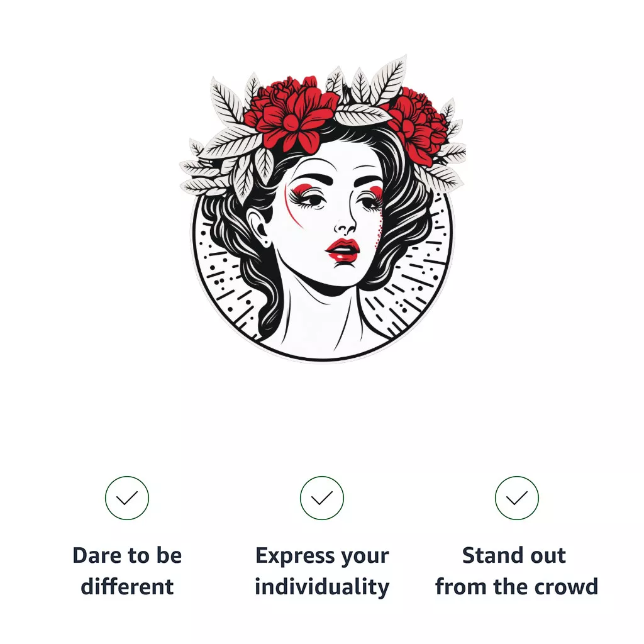Click the word "individuality"
This screenshot has height=644, width=644.
pyautogui.click(x=322, y=587)
